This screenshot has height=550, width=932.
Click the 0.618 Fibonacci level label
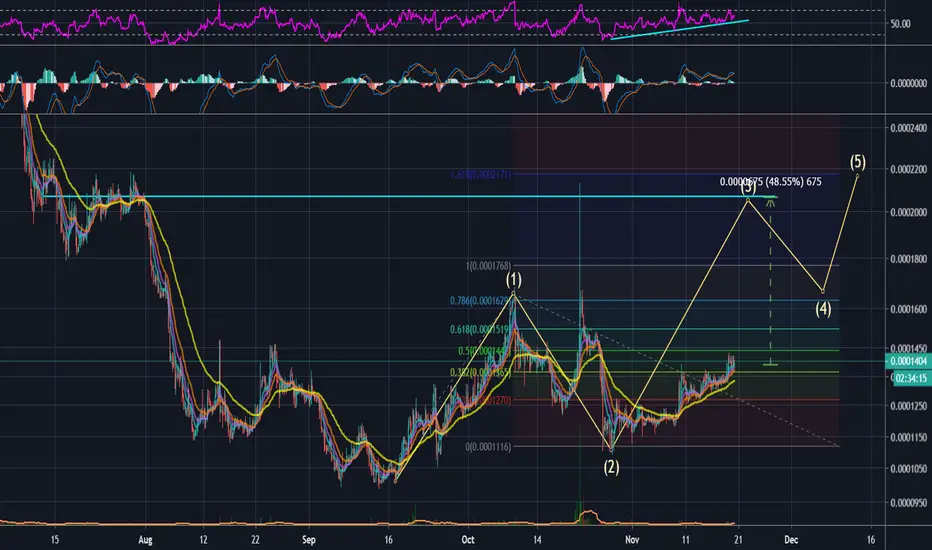pos(479,329)
